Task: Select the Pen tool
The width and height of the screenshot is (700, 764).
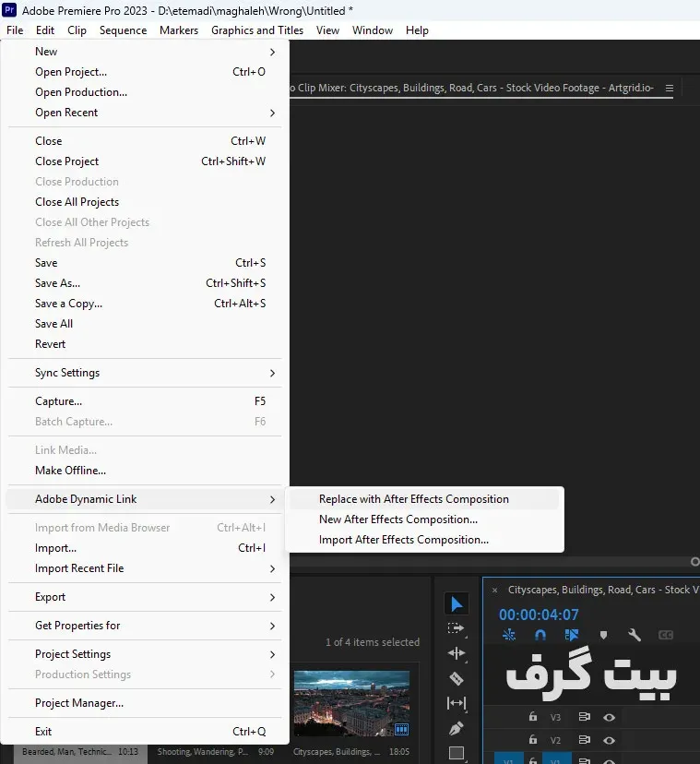Action: point(456,728)
